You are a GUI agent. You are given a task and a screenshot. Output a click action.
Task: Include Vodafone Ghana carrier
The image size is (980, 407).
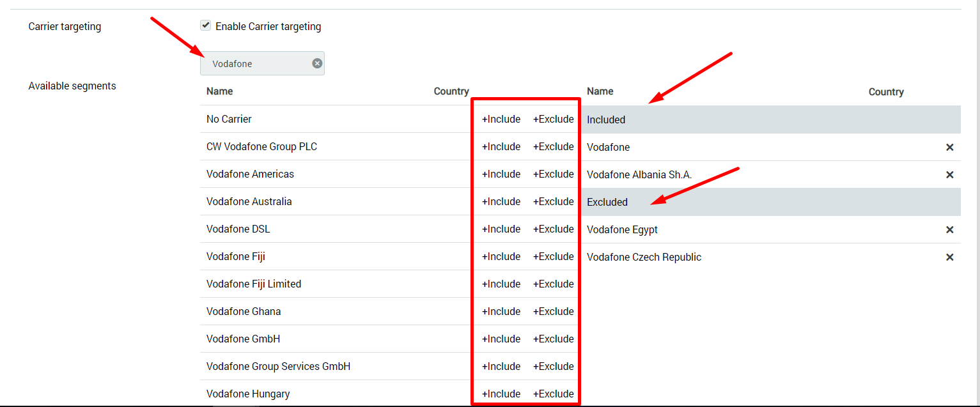tap(501, 311)
